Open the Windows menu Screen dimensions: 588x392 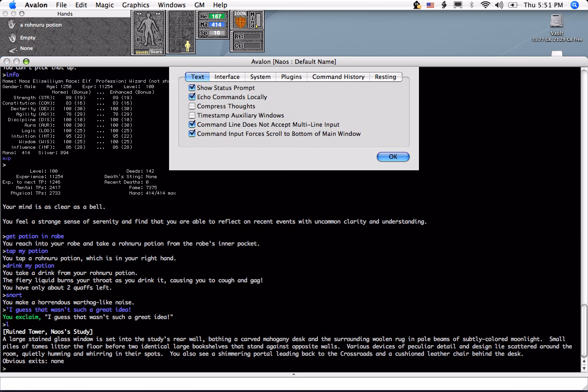pyautogui.click(x=172, y=5)
